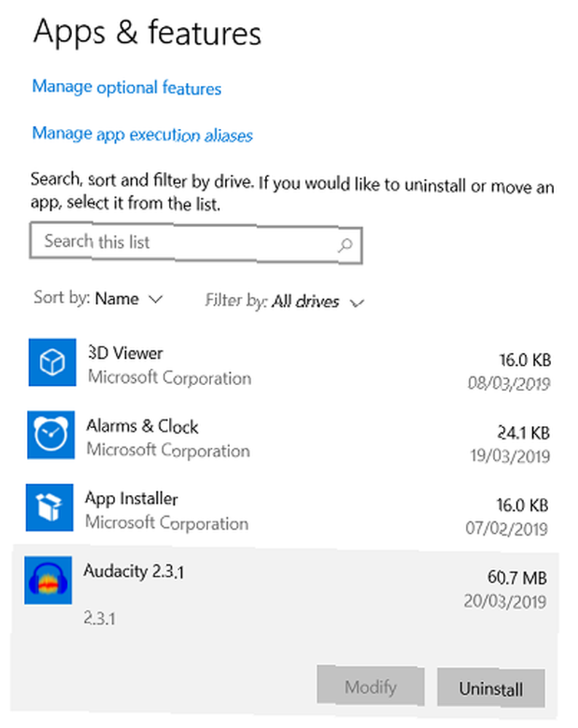Click install date 19/03/2019

click(x=510, y=456)
